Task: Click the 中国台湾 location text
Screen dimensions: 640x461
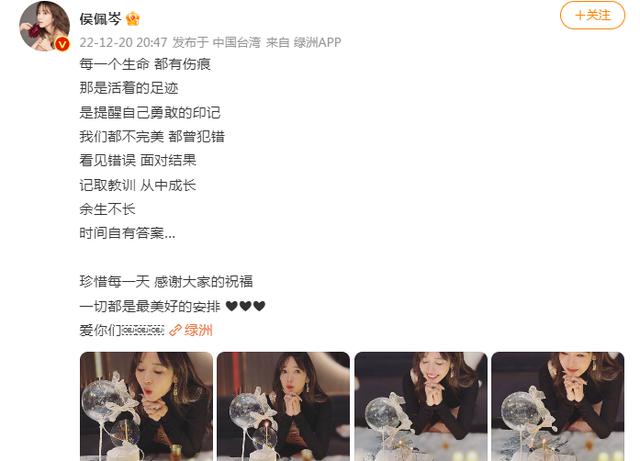Action: [x=236, y=42]
